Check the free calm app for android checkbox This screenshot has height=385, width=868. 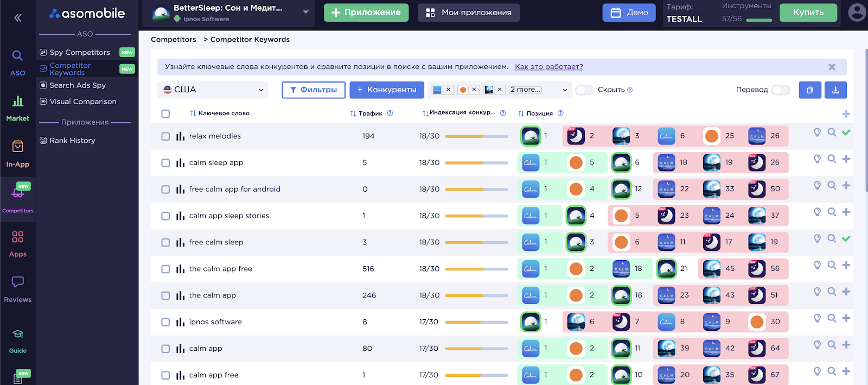click(165, 190)
